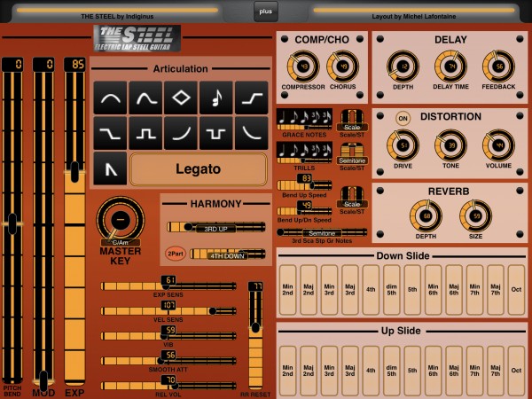This screenshot has width=532, height=399.
Task: Select the falling curve articulation icon
Action: tap(252, 133)
